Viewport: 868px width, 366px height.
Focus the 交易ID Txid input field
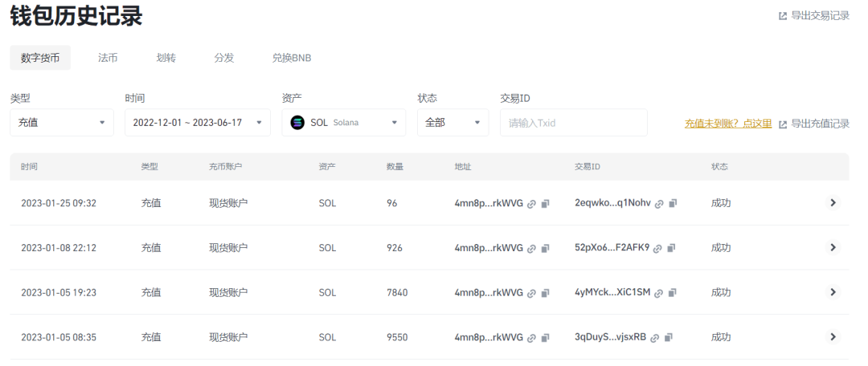pos(574,123)
